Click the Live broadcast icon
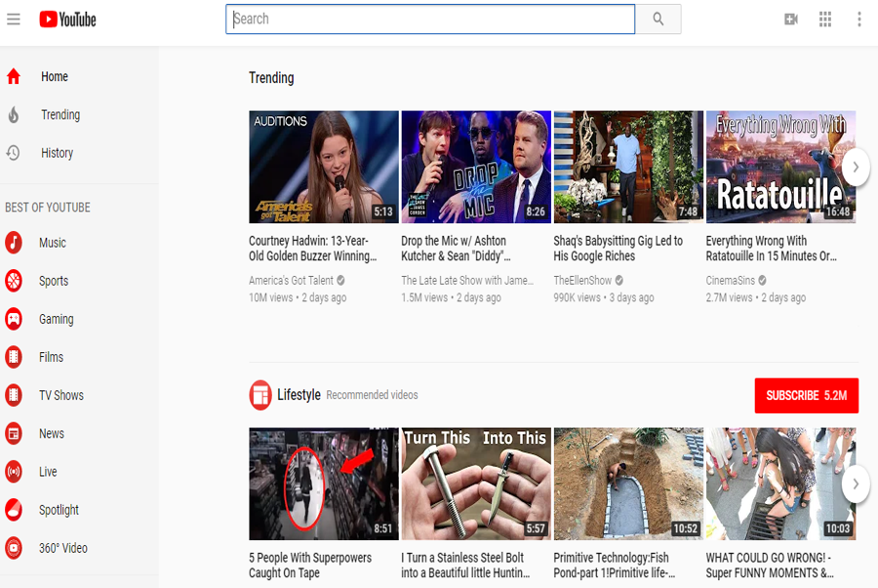Screen dimensions: 878x588 [14, 472]
